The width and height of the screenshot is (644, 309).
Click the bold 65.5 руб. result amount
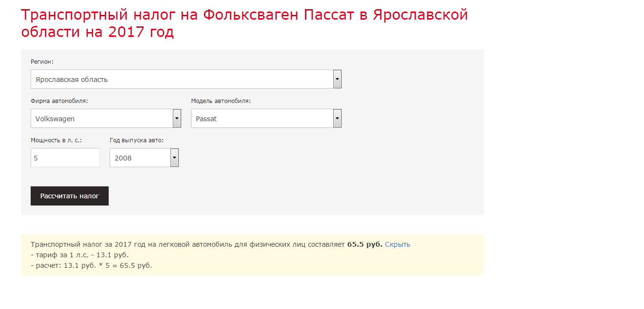tap(364, 244)
